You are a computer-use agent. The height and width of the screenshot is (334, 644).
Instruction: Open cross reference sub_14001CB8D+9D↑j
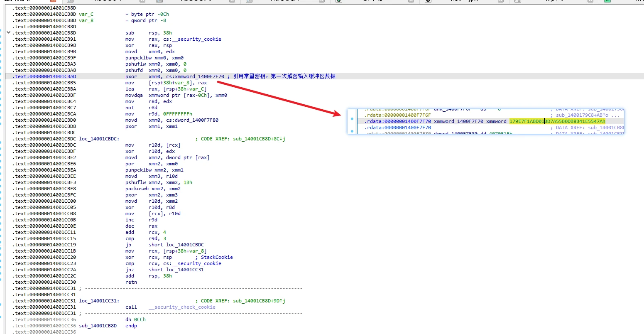pos(259,301)
